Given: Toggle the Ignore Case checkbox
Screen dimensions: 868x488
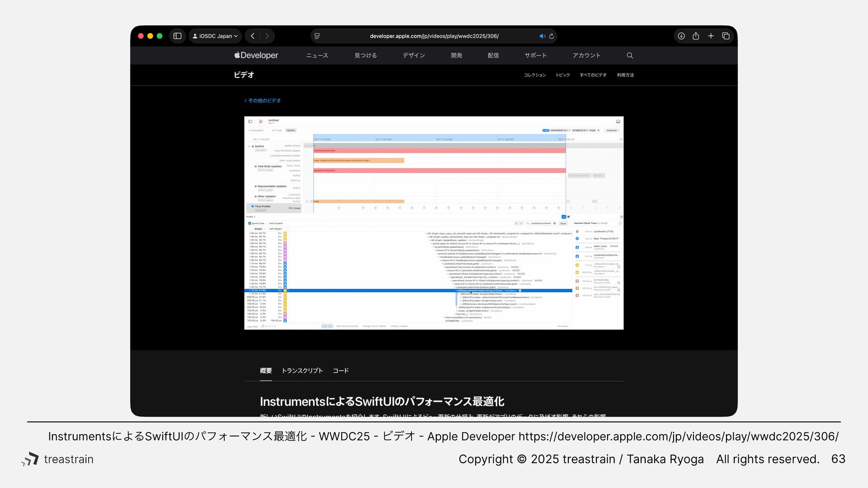Looking at the screenshot, I should pyautogui.click(x=250, y=223).
